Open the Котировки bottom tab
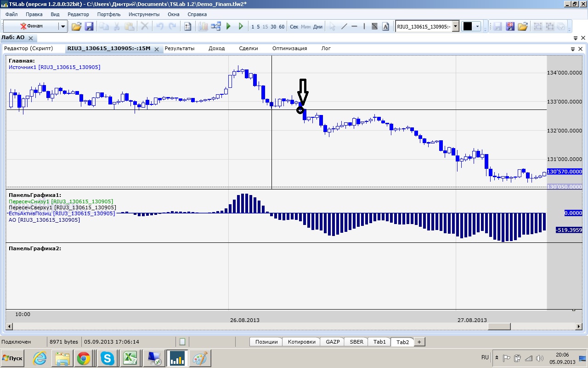Image resolution: width=588 pixels, height=368 pixels. [301, 342]
